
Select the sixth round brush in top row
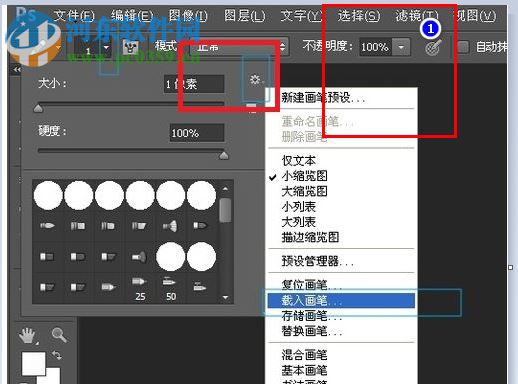coord(201,195)
